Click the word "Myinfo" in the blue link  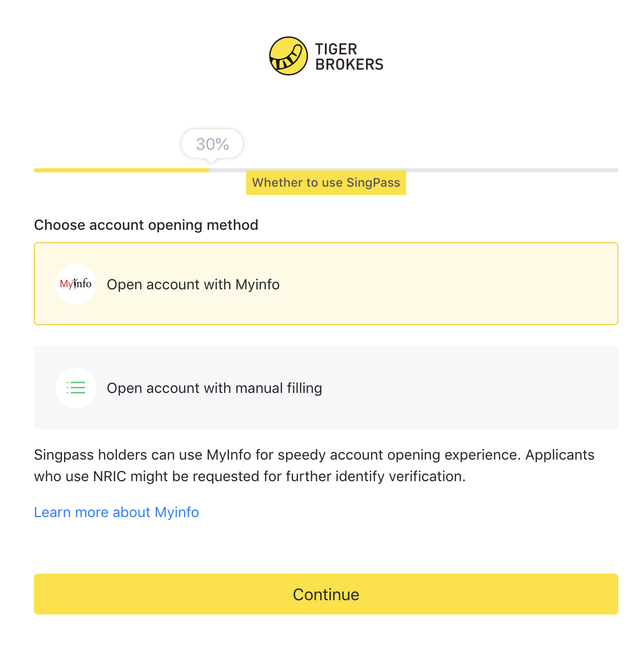pos(177,512)
